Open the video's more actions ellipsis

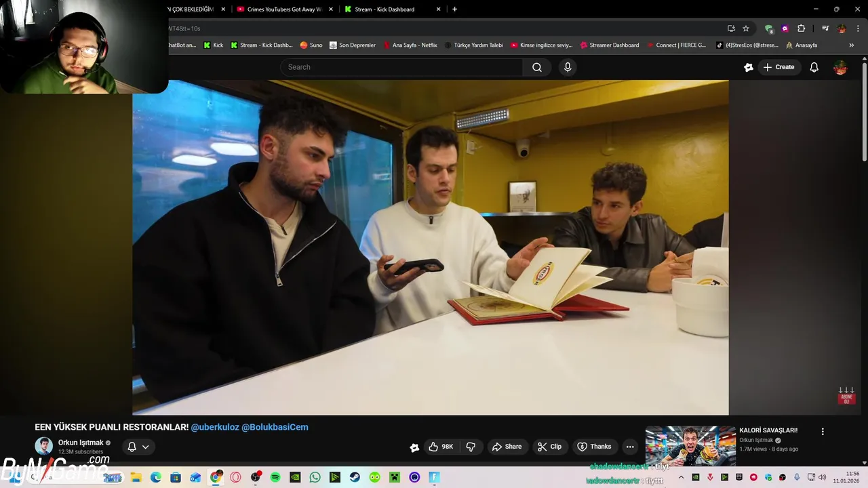pos(630,447)
